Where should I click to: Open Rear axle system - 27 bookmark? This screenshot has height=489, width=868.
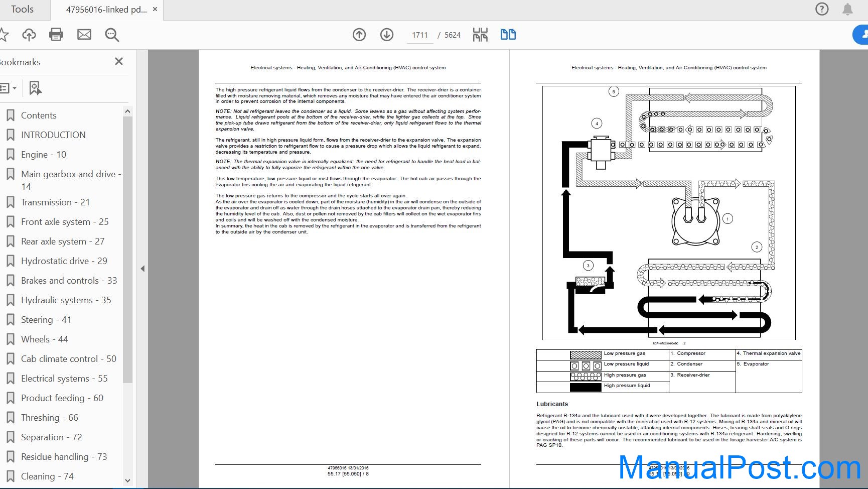(63, 241)
